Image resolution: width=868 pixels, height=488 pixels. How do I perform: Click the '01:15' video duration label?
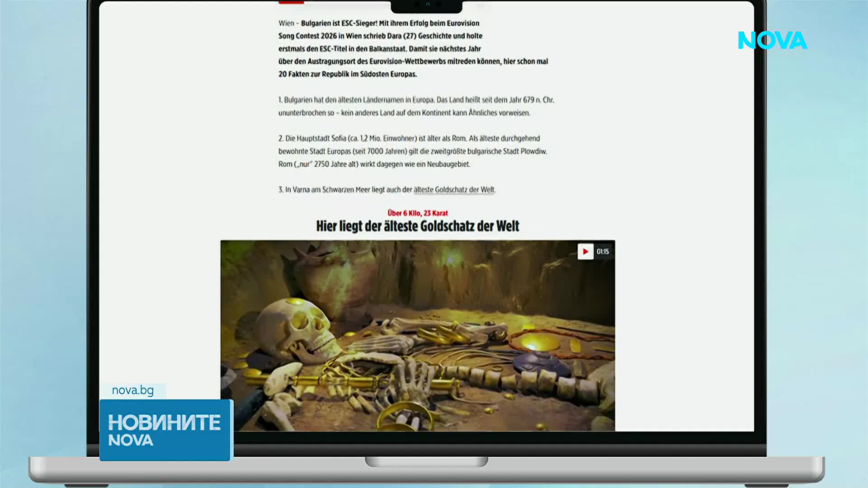coord(603,252)
